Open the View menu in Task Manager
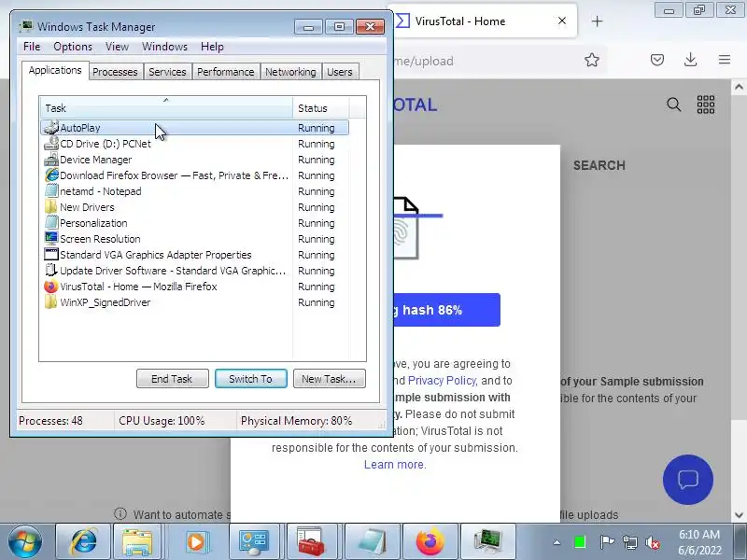 tap(118, 47)
